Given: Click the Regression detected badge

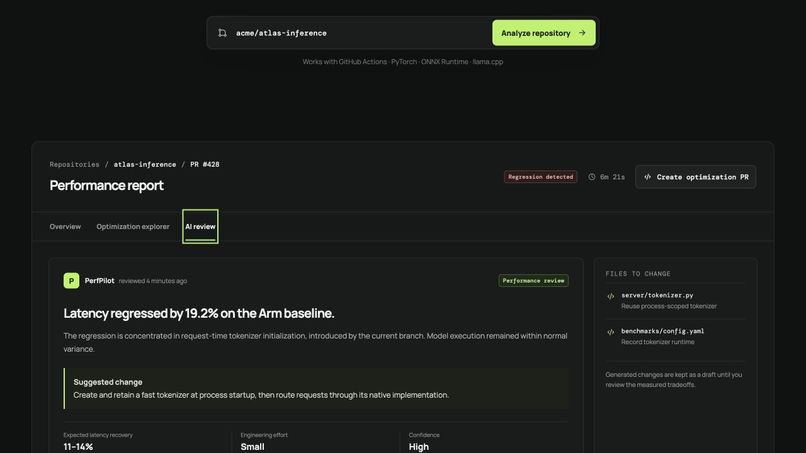Looking at the screenshot, I should 540,177.
